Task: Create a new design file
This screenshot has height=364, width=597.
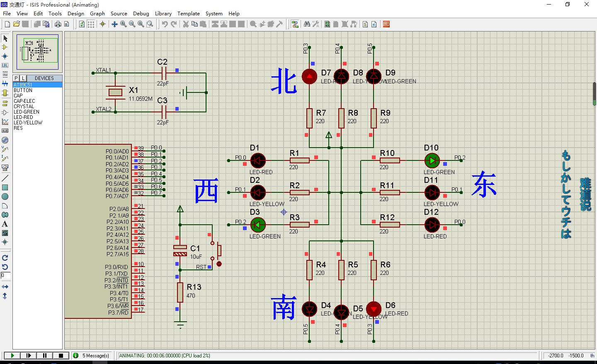Action: 7,24
